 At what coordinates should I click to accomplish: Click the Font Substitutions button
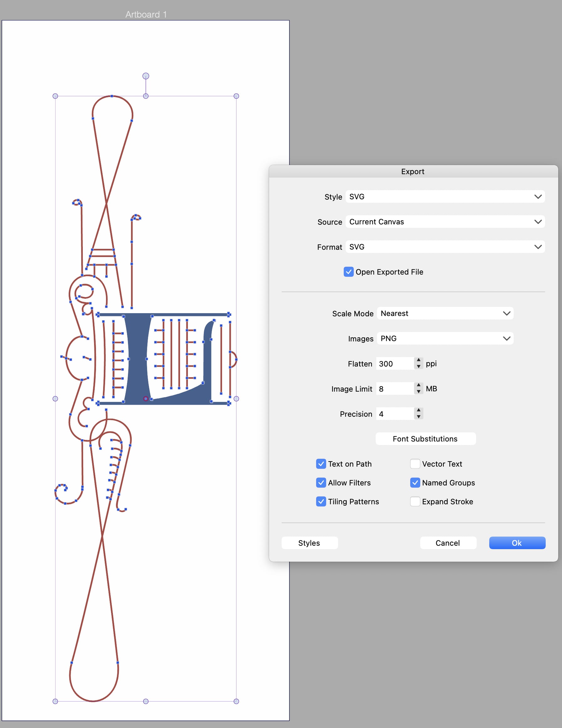(x=425, y=439)
